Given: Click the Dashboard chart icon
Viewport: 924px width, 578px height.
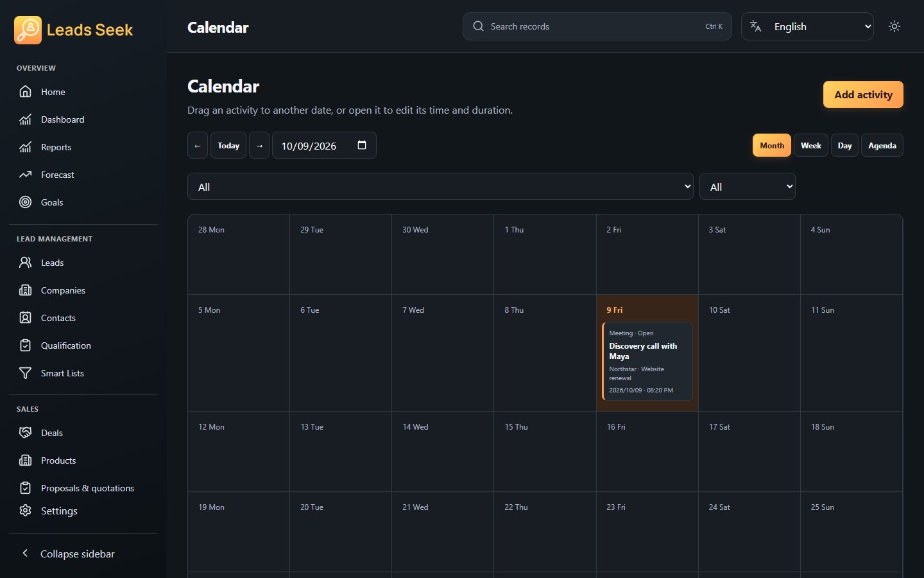Looking at the screenshot, I should click(x=25, y=119).
